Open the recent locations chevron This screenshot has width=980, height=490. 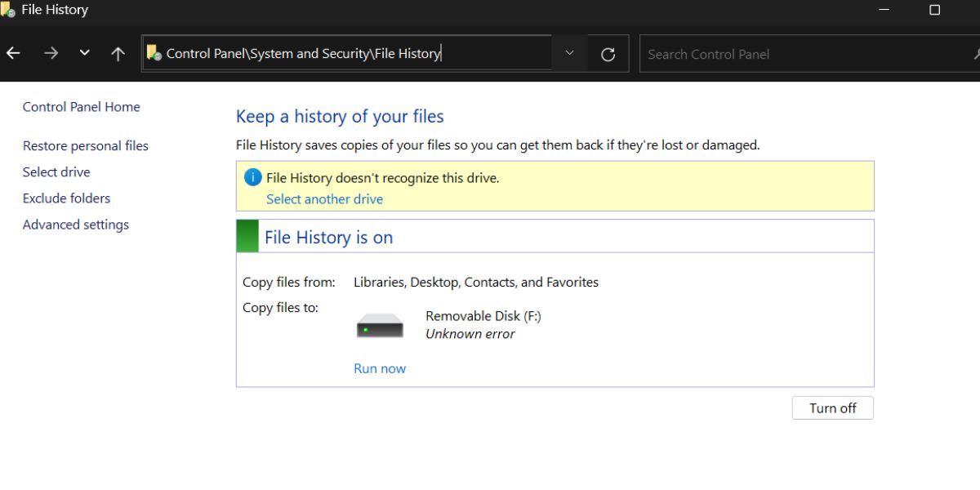coord(84,54)
